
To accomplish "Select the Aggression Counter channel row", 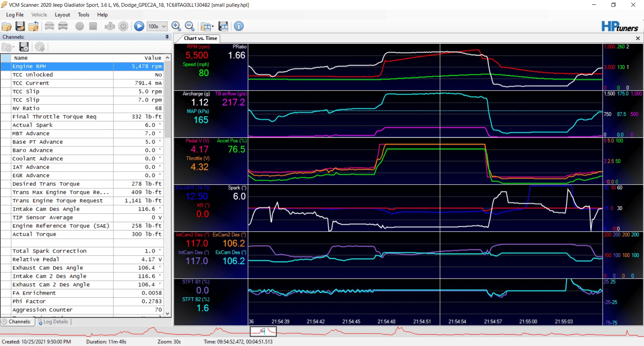I will click(82, 310).
